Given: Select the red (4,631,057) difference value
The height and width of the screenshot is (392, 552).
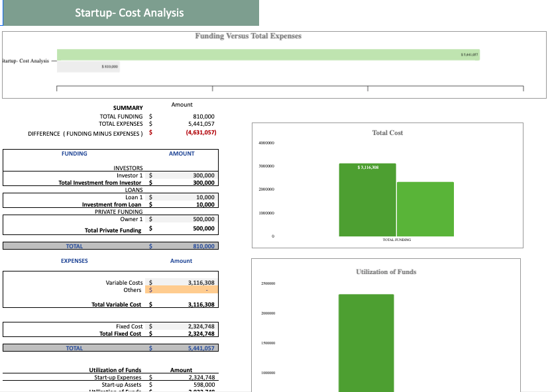Looking at the screenshot, I should pyautogui.click(x=201, y=132).
